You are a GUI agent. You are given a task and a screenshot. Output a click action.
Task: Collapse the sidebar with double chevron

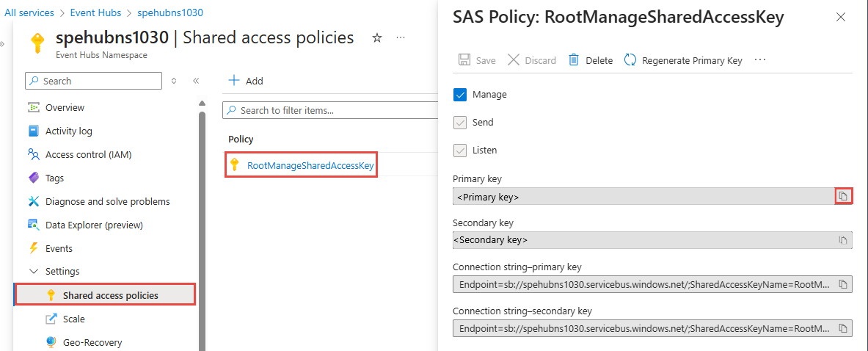(x=196, y=81)
